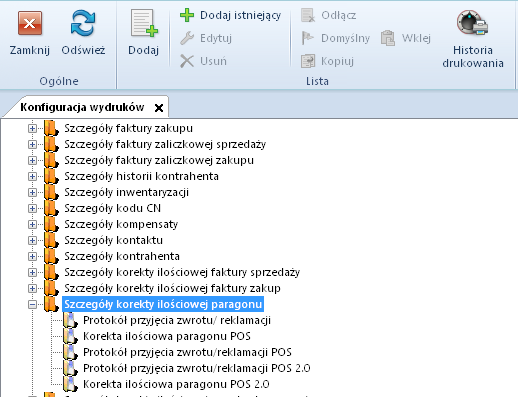Click icon of Korekta ilościowa paragonu POS
This screenshot has height=397, width=518.
71,336
